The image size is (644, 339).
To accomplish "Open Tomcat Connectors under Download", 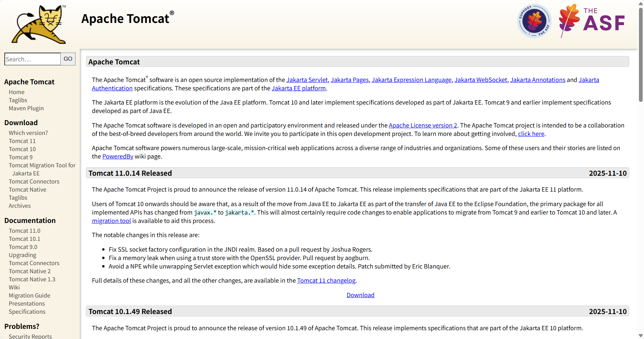I will click(x=34, y=181).
